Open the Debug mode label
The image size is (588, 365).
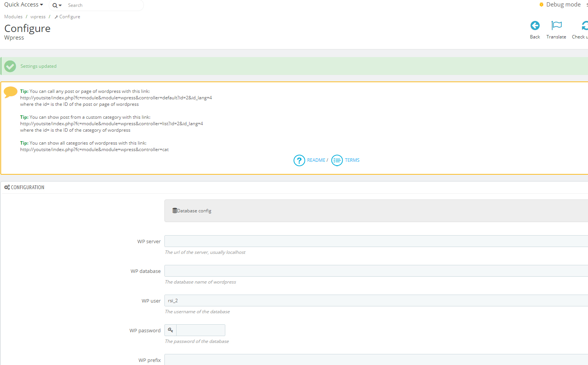(x=563, y=5)
